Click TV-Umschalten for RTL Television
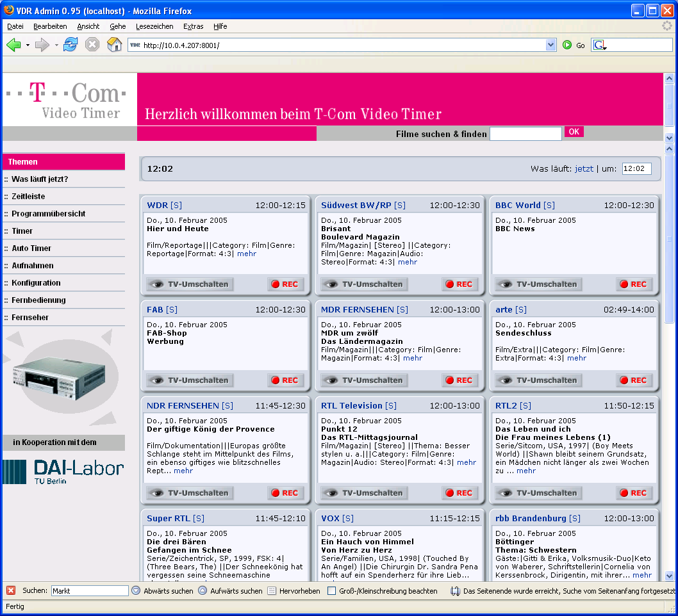 pos(364,492)
